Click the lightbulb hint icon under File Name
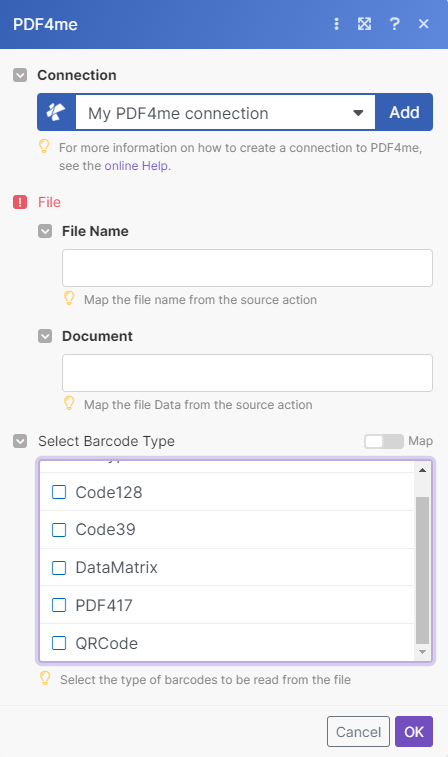The image size is (448, 757). [69, 298]
